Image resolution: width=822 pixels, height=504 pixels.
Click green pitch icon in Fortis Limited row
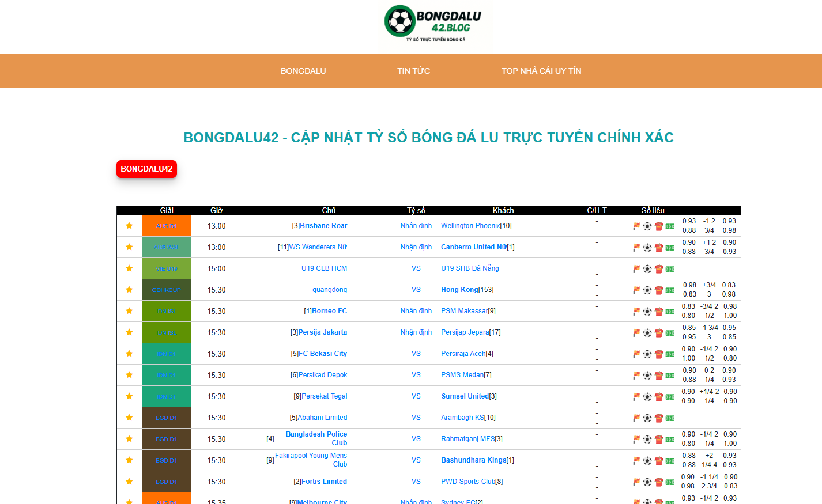click(x=670, y=482)
